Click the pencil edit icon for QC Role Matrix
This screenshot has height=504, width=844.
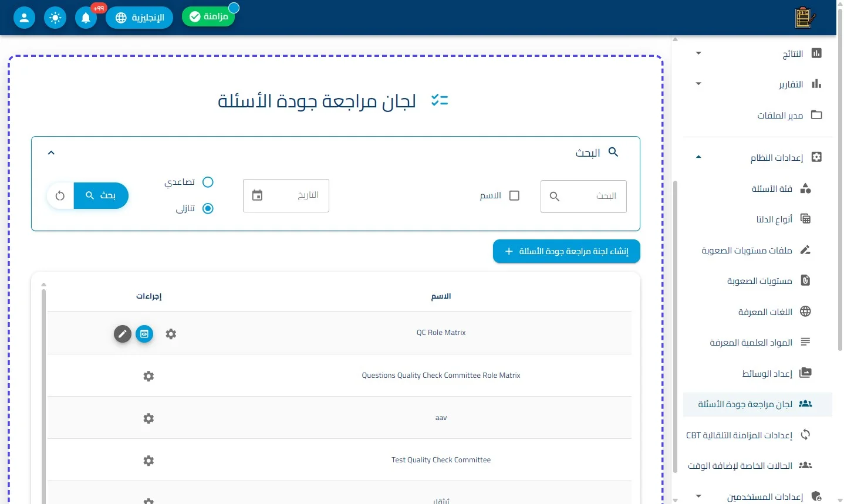[122, 334]
